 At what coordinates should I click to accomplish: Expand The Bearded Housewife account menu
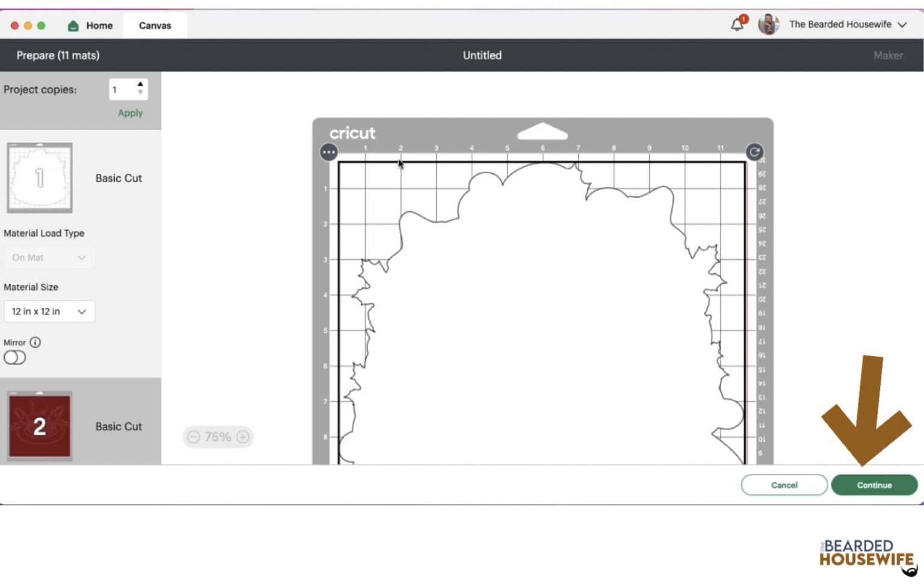902,25
